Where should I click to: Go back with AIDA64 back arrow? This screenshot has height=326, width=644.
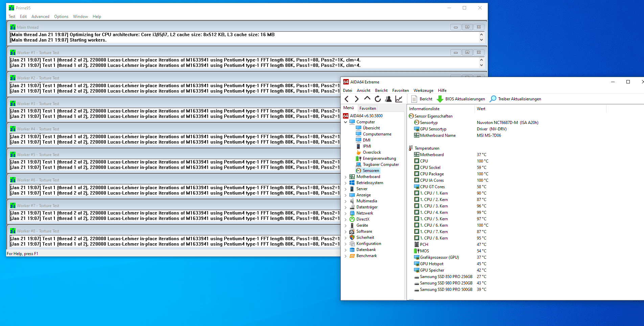(346, 99)
